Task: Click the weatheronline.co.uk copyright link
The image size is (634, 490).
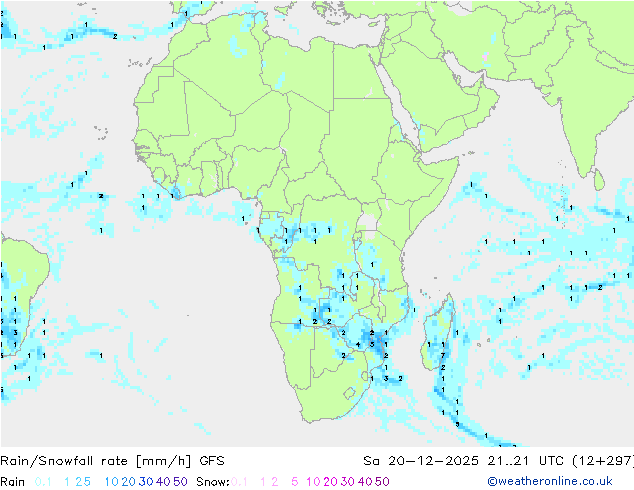Action: (550, 481)
